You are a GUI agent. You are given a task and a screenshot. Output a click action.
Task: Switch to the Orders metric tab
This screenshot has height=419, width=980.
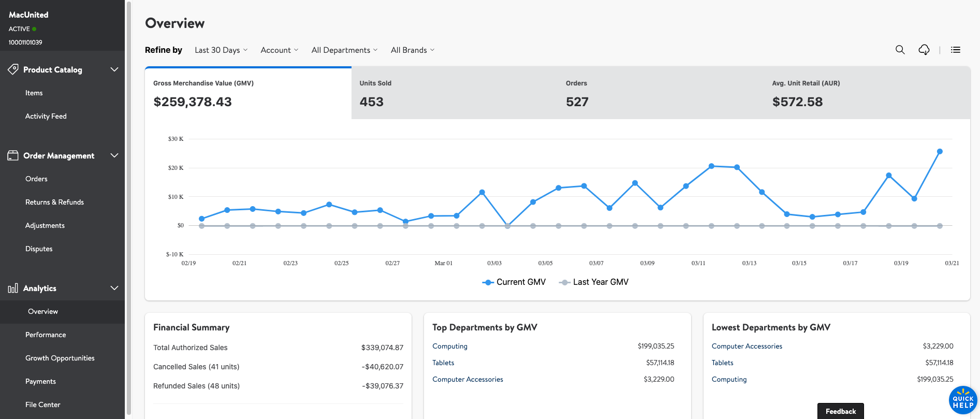[661, 93]
